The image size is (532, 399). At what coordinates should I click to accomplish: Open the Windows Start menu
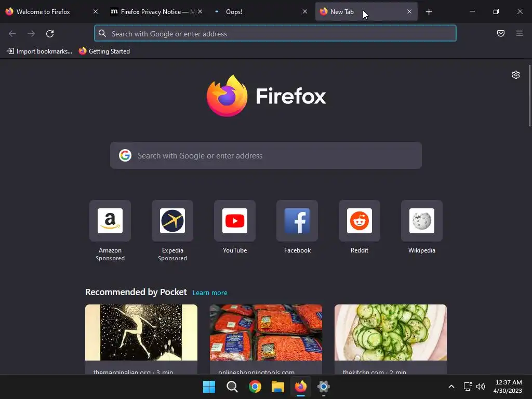209,387
